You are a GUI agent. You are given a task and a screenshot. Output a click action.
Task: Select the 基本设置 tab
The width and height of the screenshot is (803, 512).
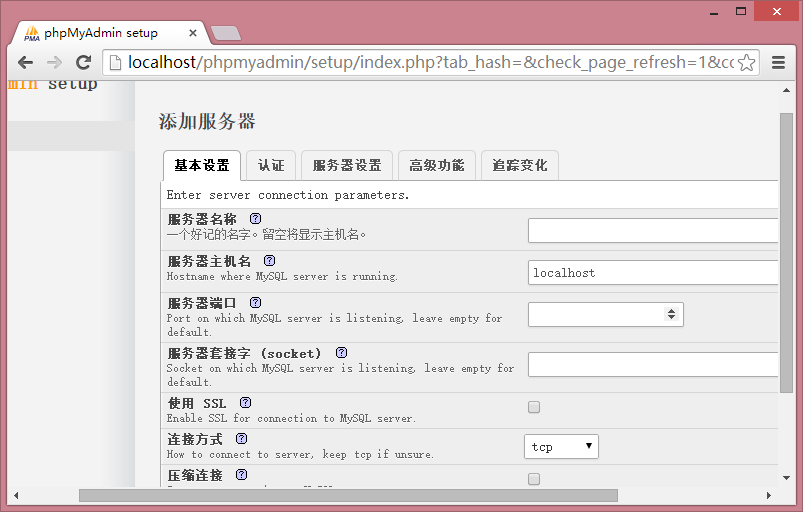point(202,165)
